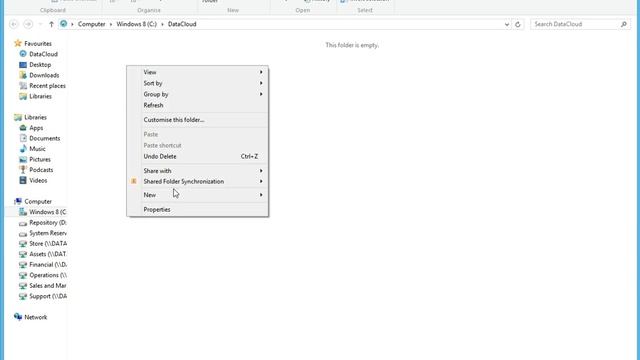The width and height of the screenshot is (640, 360).
Task: Expand the View submenu arrow
Action: coord(261,72)
